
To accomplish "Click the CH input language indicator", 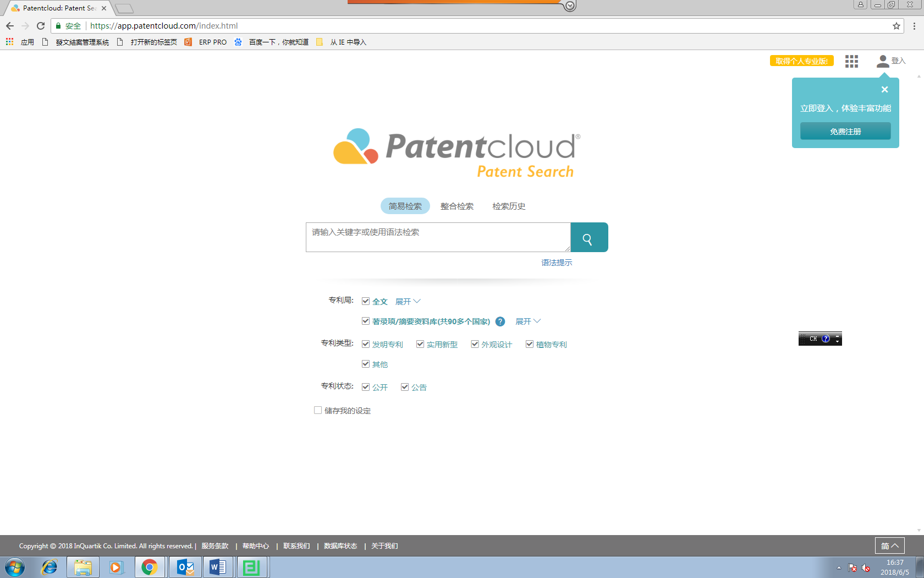I will 813,339.
